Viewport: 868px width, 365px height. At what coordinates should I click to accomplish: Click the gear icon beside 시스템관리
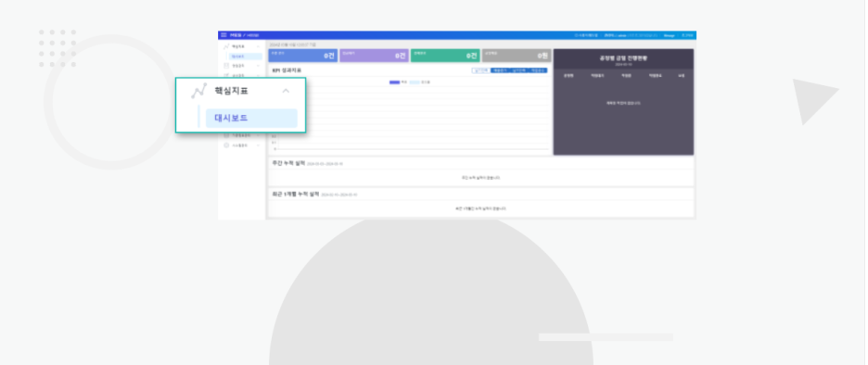click(x=226, y=145)
